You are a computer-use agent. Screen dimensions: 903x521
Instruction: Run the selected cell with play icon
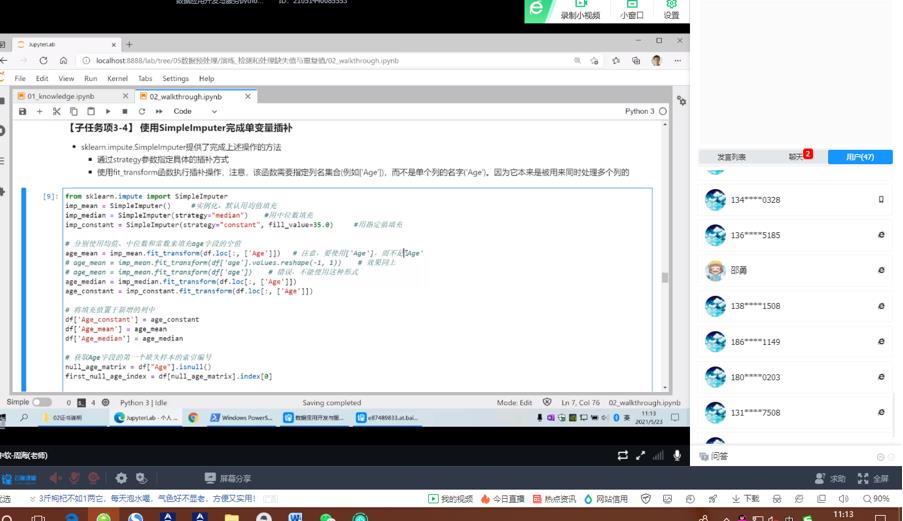pyautogui.click(x=108, y=111)
